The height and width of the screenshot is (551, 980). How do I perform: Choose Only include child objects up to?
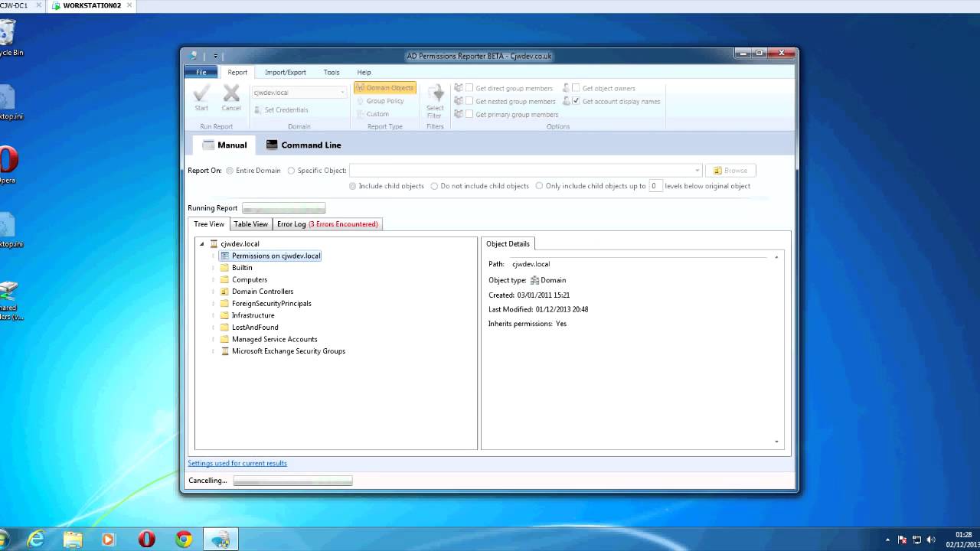[x=539, y=186]
